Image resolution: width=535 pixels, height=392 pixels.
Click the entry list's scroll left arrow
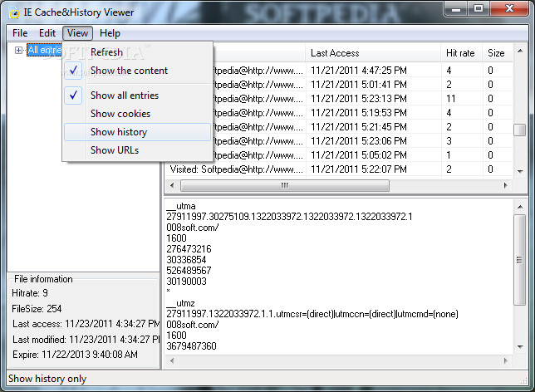[172, 185]
